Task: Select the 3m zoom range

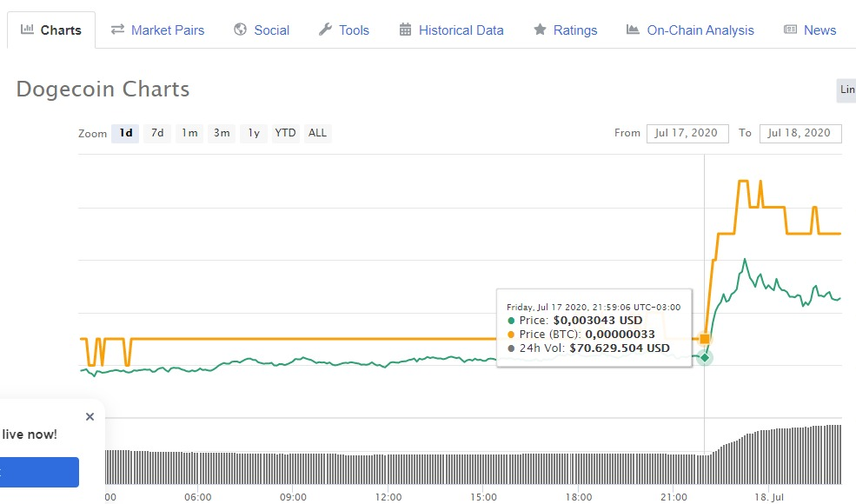Action: [x=222, y=133]
